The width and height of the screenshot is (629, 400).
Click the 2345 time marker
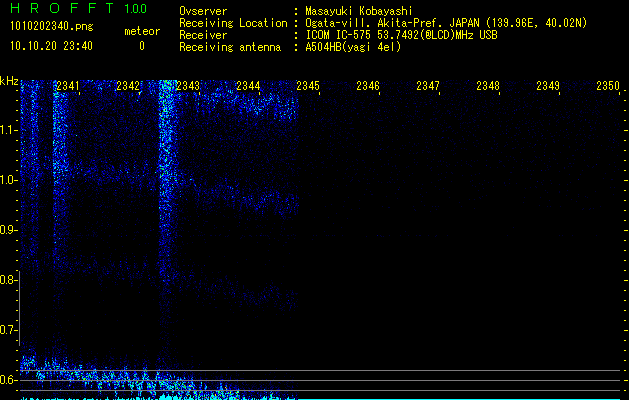(308, 86)
